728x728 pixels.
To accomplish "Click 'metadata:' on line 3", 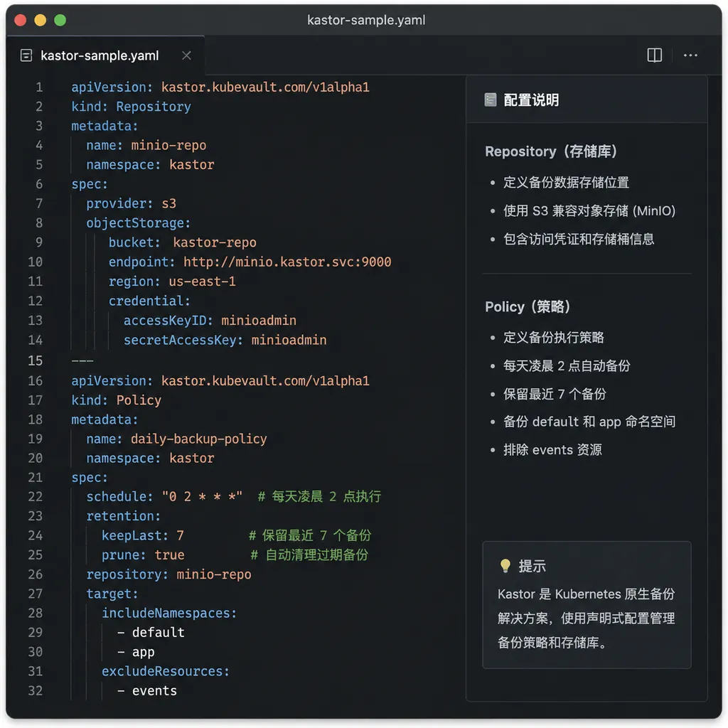I will pos(105,126).
